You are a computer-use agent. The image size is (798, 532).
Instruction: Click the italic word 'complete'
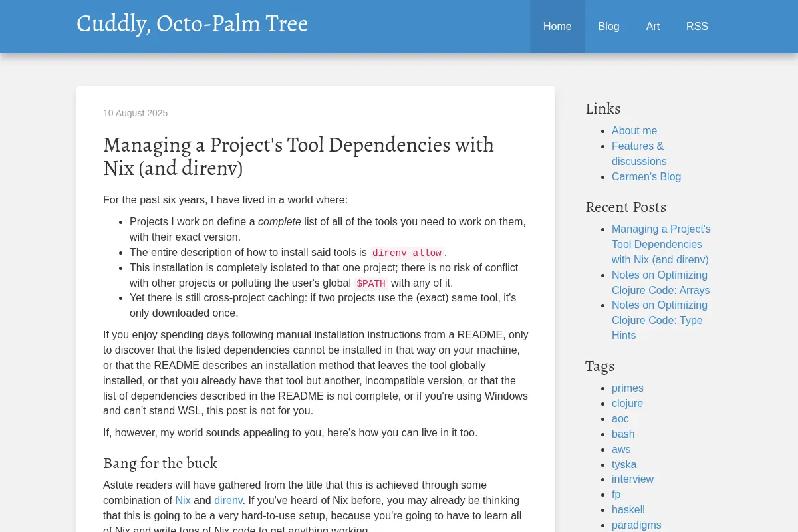click(x=279, y=221)
